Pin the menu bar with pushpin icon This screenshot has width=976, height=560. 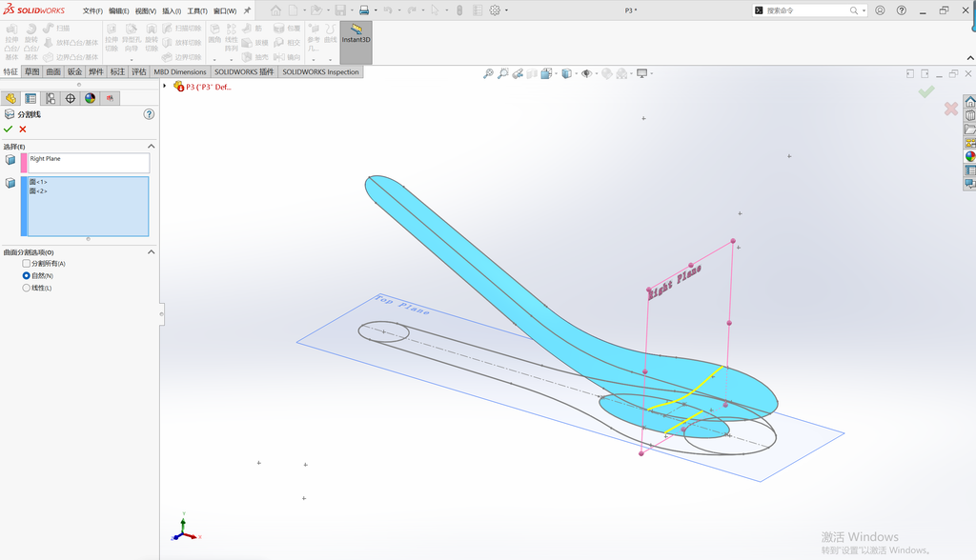pos(247,10)
